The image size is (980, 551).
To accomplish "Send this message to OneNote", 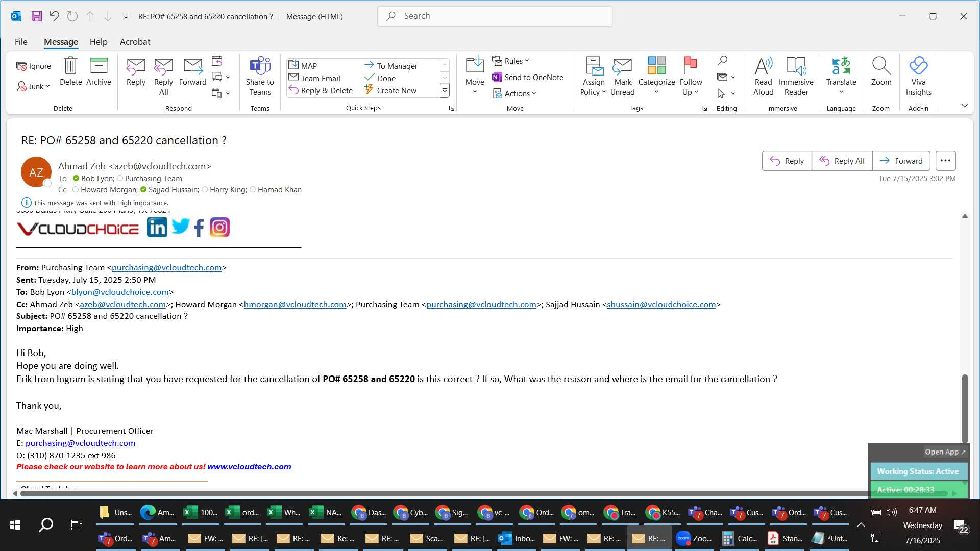I will 528,77.
